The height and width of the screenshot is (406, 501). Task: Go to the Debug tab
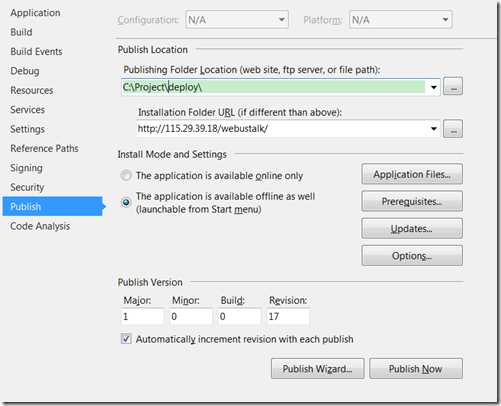[x=25, y=71]
